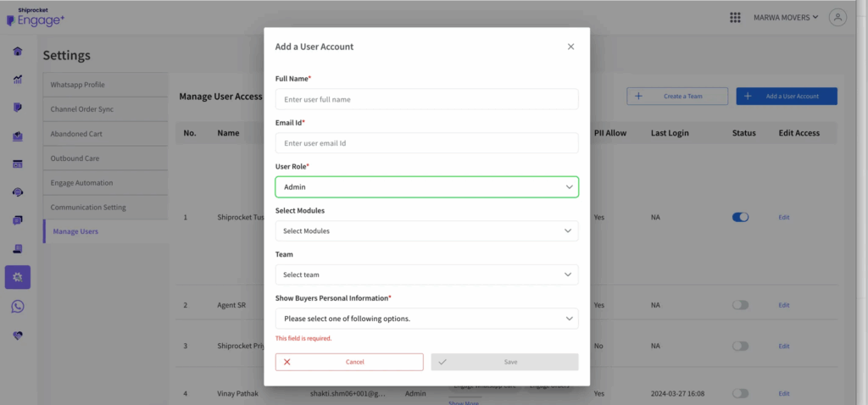Open the apps grid icon in the header
868x405 pixels.
[735, 18]
